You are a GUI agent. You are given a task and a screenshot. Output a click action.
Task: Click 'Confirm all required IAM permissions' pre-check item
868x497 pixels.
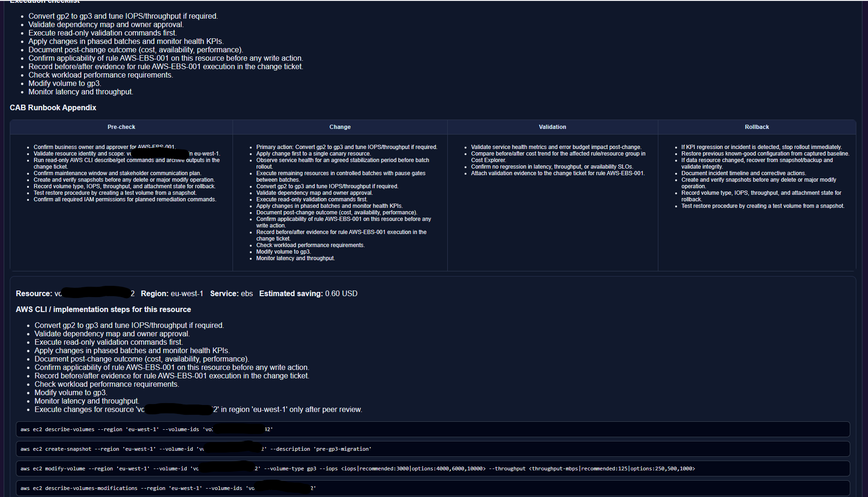pyautogui.click(x=125, y=199)
